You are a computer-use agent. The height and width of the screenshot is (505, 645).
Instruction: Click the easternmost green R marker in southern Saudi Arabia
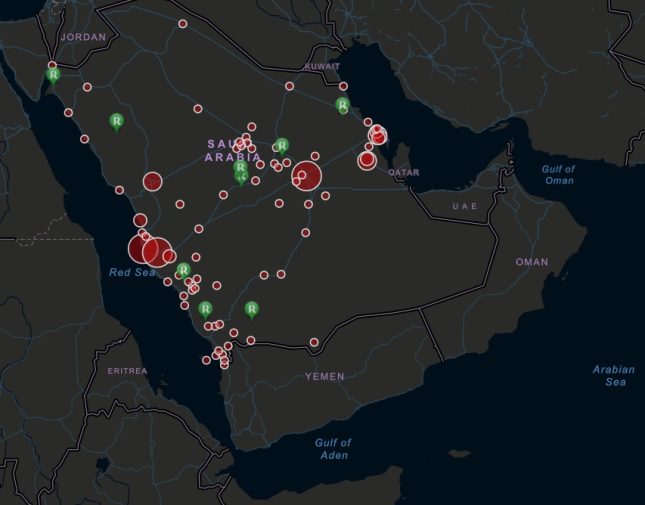251,309
